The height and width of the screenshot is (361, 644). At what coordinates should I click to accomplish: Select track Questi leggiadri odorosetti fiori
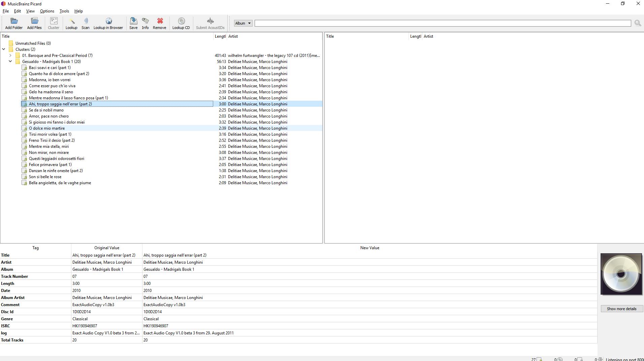(x=57, y=158)
